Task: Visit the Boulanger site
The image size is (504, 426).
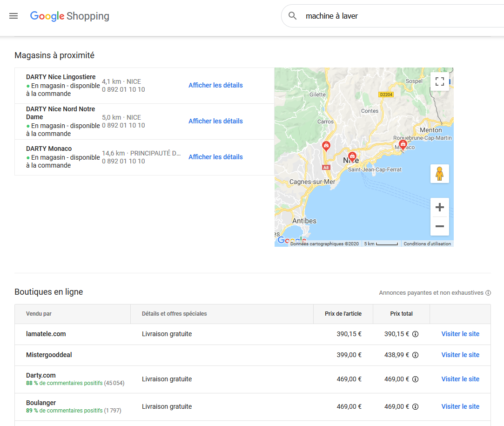Action: [x=460, y=406]
